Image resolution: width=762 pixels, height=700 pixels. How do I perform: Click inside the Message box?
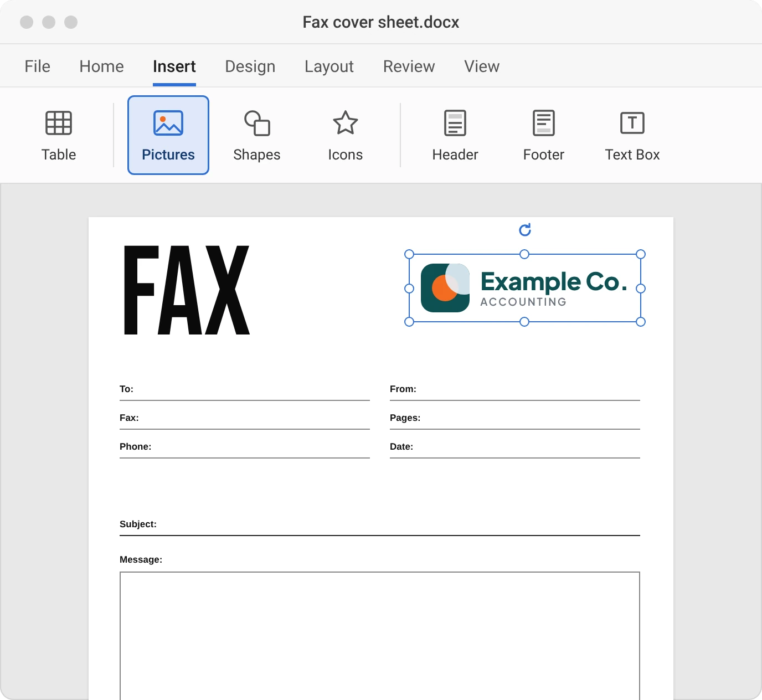380,636
